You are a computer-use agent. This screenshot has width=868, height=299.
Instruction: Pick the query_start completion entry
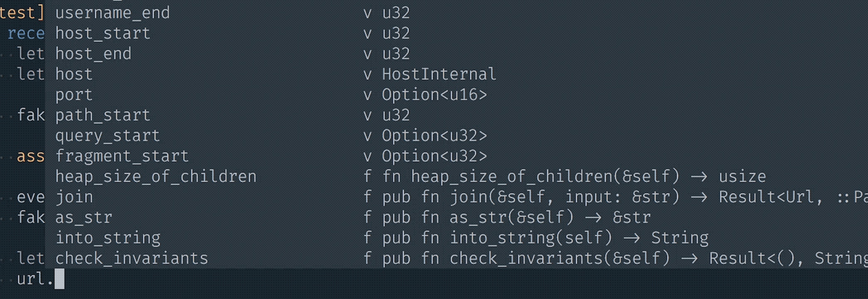(x=107, y=136)
